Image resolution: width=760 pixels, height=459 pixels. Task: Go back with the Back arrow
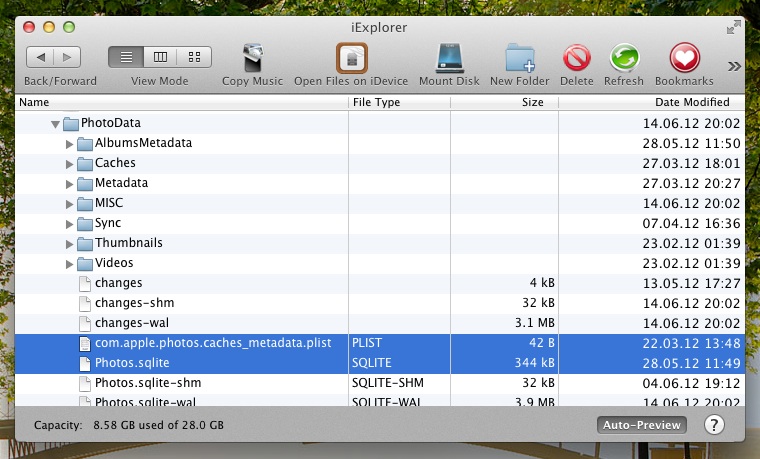tap(40, 57)
